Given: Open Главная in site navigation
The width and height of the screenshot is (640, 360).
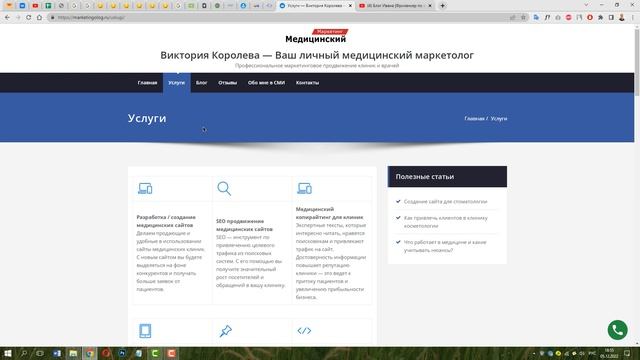Looking at the screenshot, I should 147,83.
